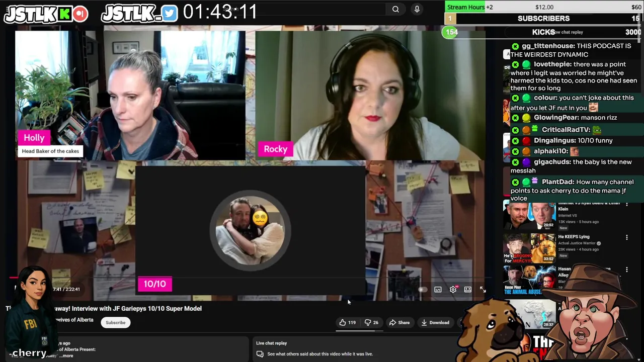Click the X icon beside CriticalRadTV
Screen dimensions: 644x362
click(515, 130)
